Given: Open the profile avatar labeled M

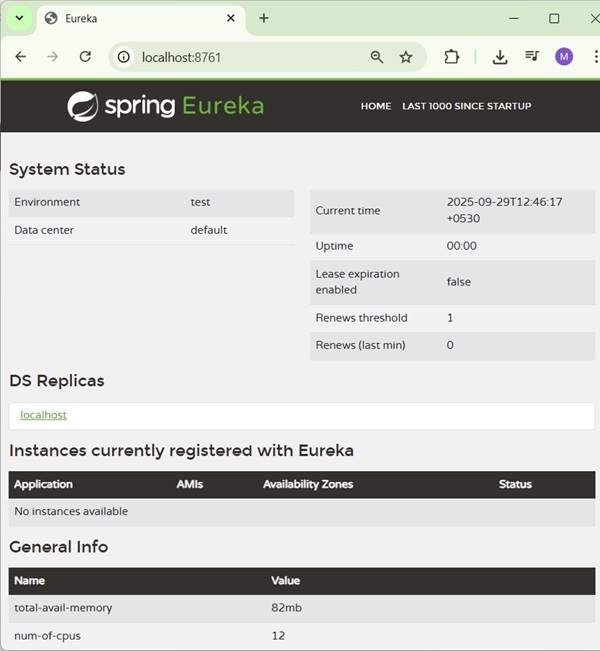Looking at the screenshot, I should click(x=564, y=57).
